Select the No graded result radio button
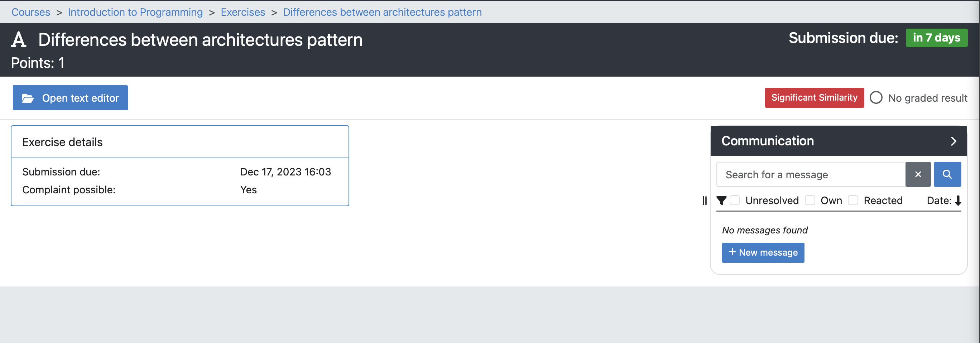Screen dimensions: 980x343 876,98
